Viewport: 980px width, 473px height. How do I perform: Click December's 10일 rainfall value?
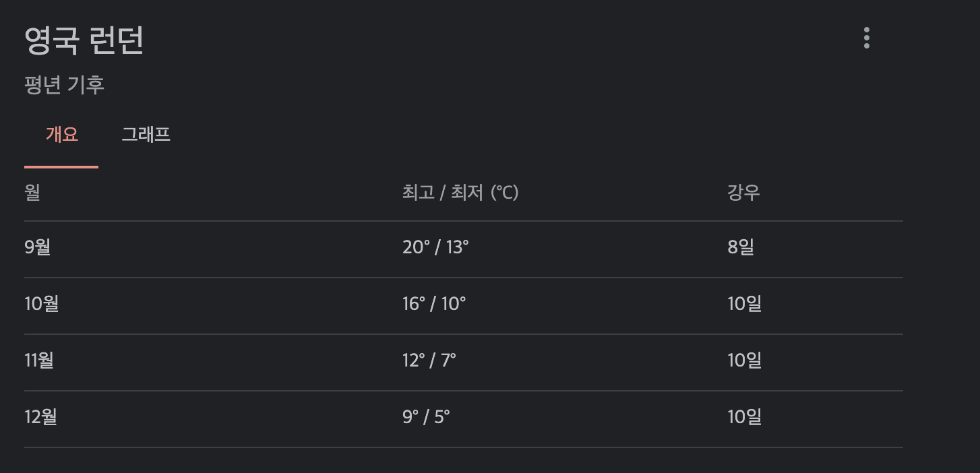point(745,417)
